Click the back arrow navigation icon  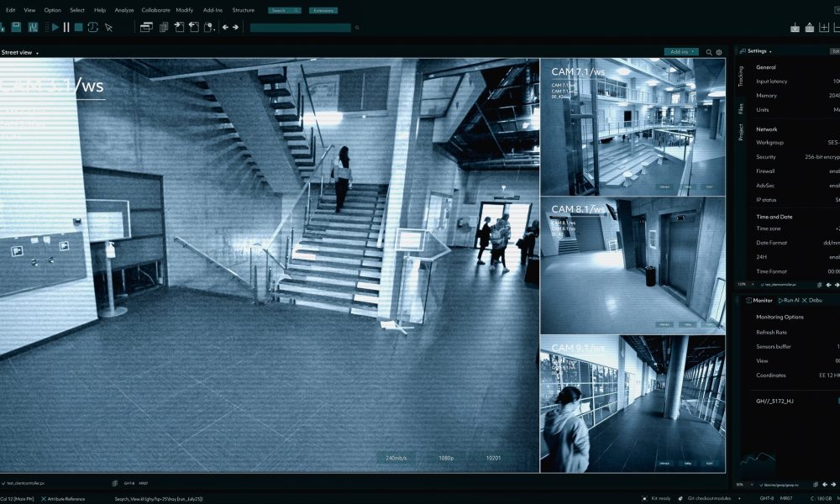(225, 27)
